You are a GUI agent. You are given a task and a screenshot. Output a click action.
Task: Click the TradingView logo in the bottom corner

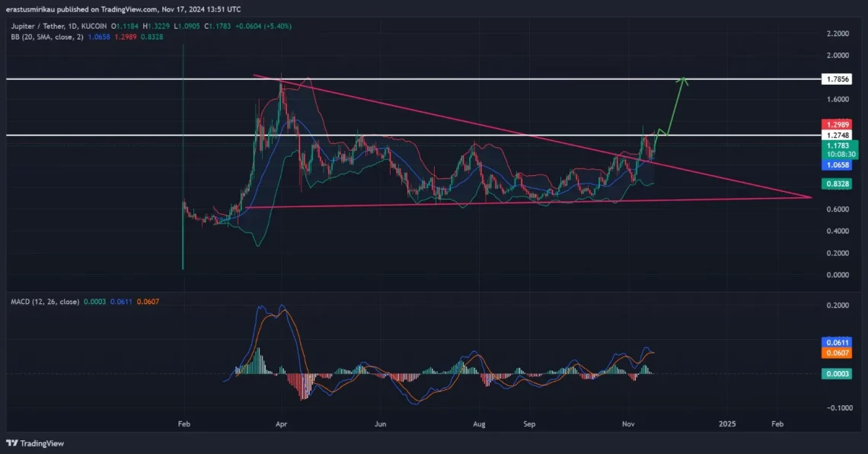[34, 443]
